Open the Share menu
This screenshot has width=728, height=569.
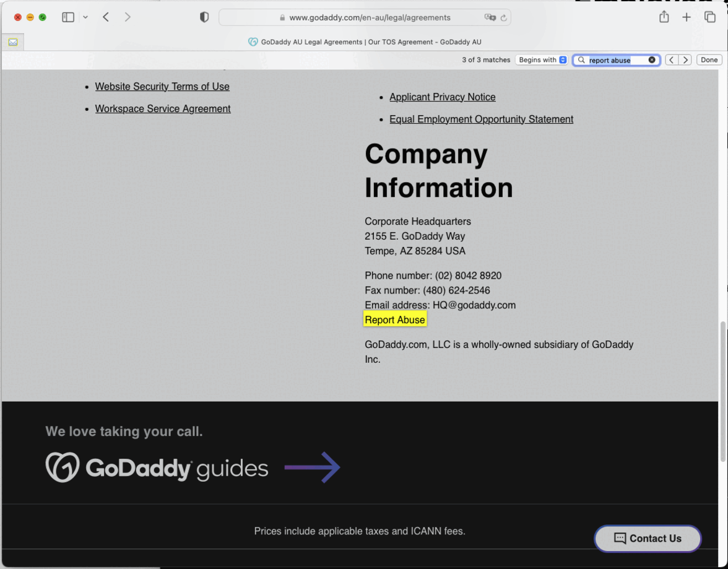664,17
